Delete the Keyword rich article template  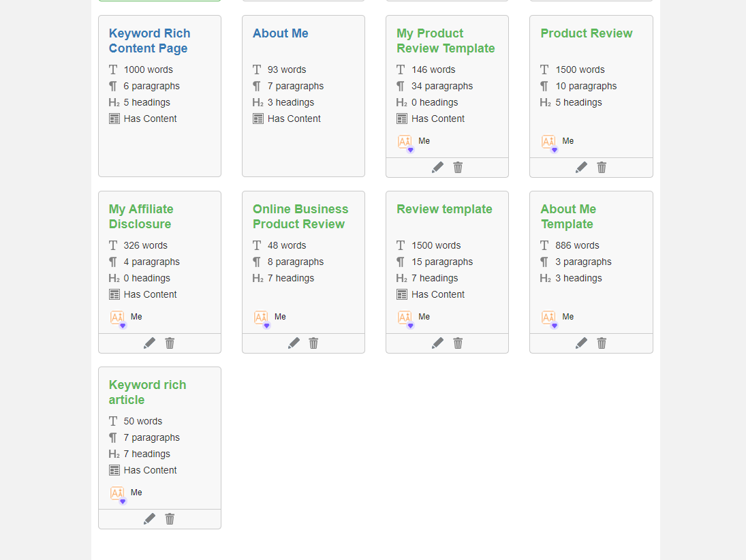click(170, 518)
